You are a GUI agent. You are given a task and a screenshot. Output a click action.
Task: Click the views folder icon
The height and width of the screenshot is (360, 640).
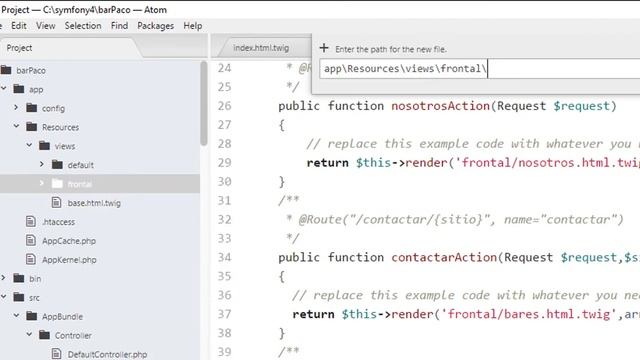click(44, 146)
